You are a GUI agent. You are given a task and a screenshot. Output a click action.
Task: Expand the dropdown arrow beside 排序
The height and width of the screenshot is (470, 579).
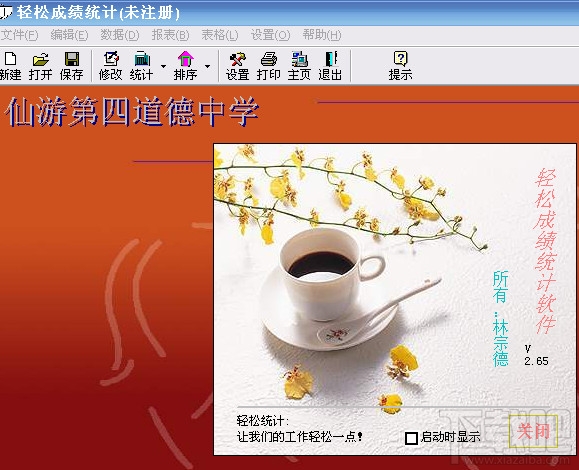[x=208, y=66]
